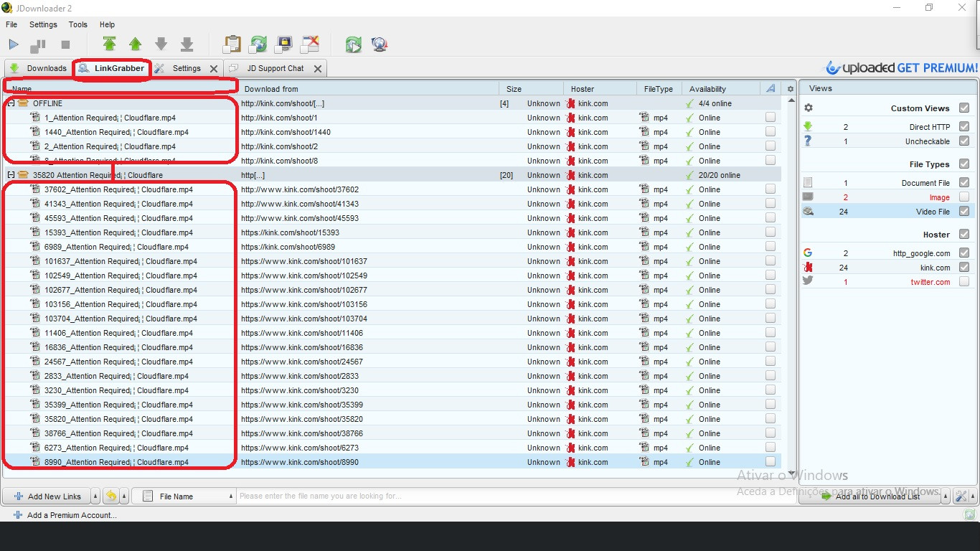980x551 pixels.
Task: Click uploaded GET PREMIUM banner
Action: pyautogui.click(x=901, y=68)
